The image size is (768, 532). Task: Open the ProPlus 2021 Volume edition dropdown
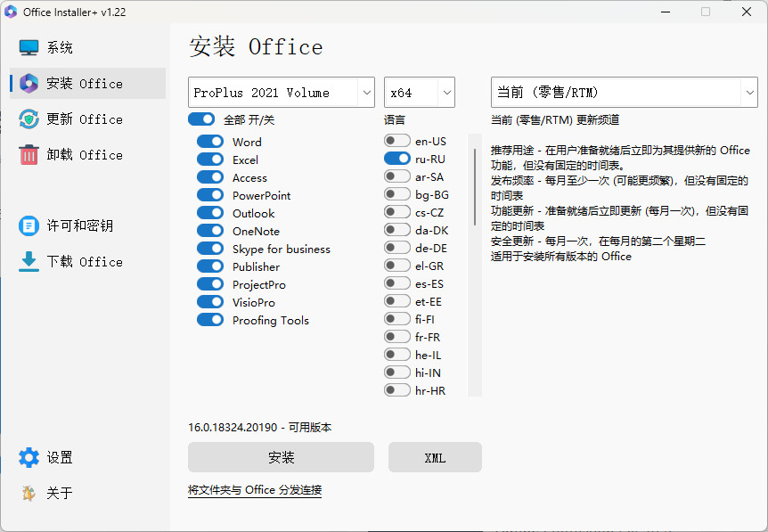point(282,92)
